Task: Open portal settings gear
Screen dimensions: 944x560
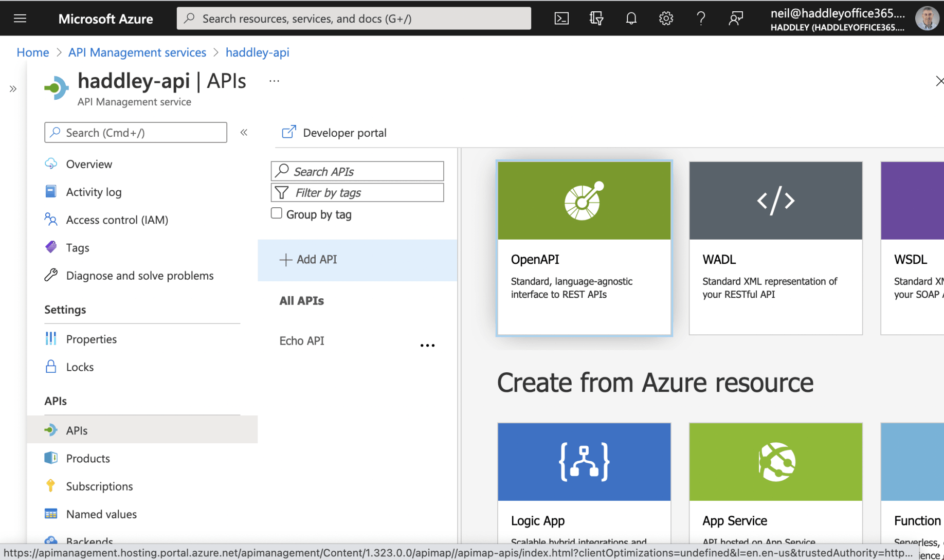Action: coord(666,19)
